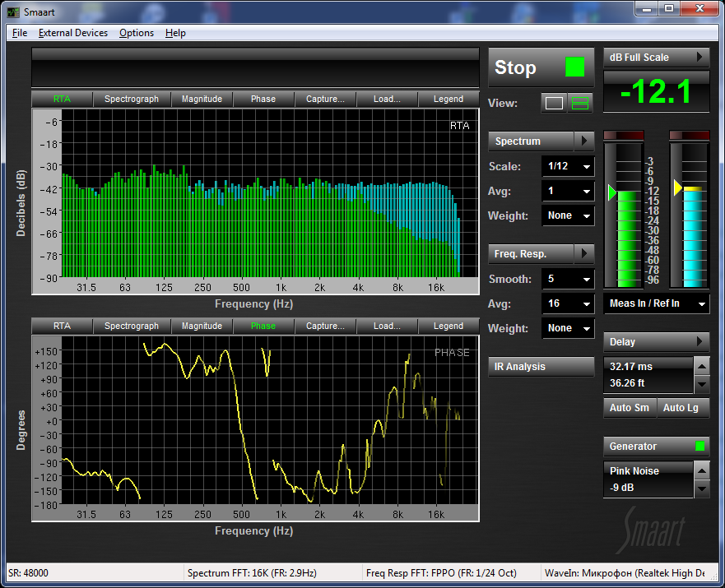Click the arrow next to Spectrum button
This screenshot has width=725, height=588.
584,141
